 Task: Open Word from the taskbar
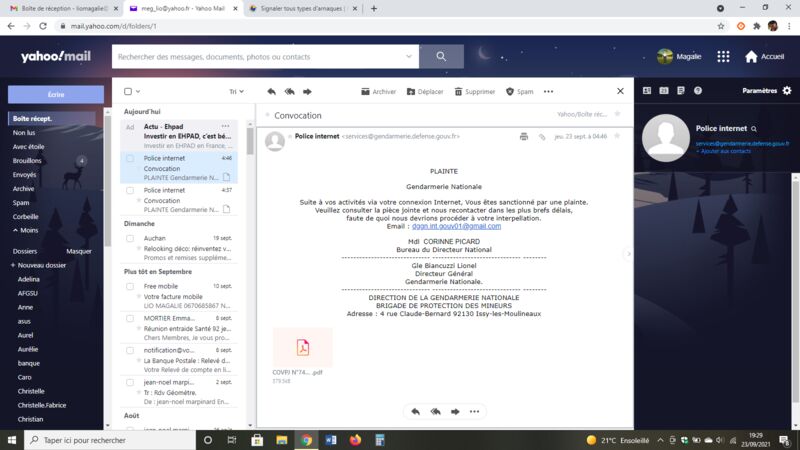331,440
